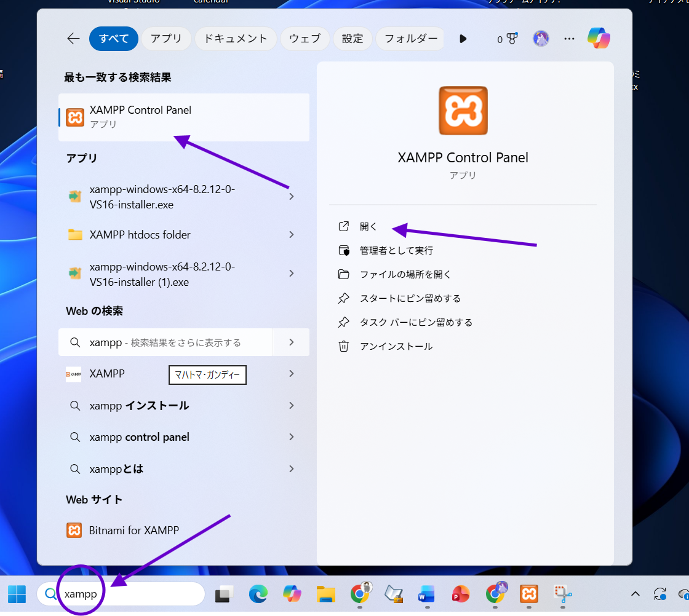Viewport: 689px width, 616px height.
Task: Show hidden system tray icons
Action: coord(635,594)
